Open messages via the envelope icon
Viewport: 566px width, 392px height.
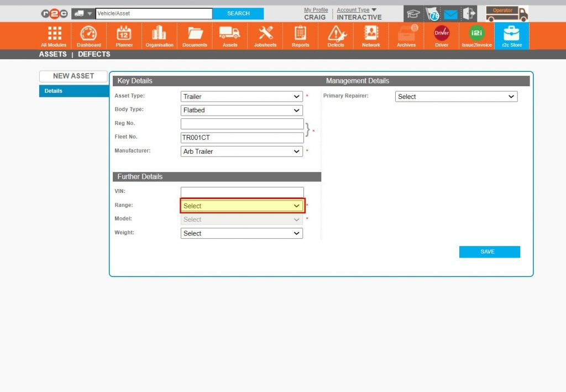coord(450,13)
